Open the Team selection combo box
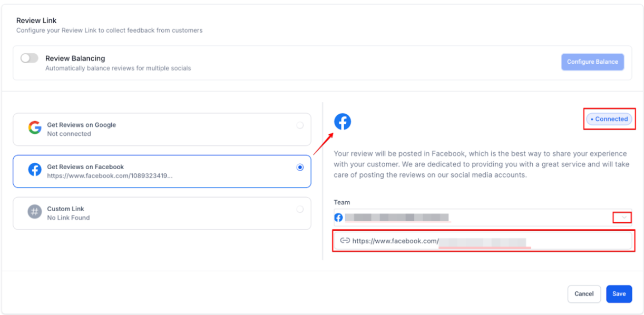This screenshot has height=315, width=644. pos(474,217)
